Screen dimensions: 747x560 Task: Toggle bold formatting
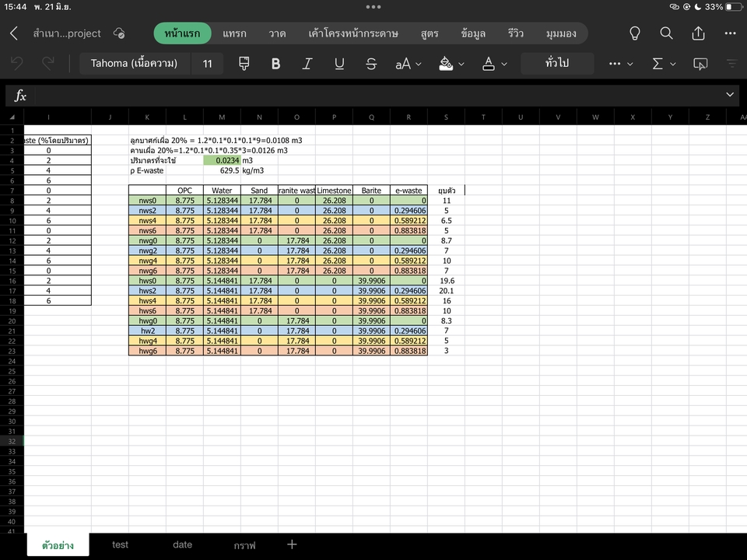pyautogui.click(x=275, y=63)
